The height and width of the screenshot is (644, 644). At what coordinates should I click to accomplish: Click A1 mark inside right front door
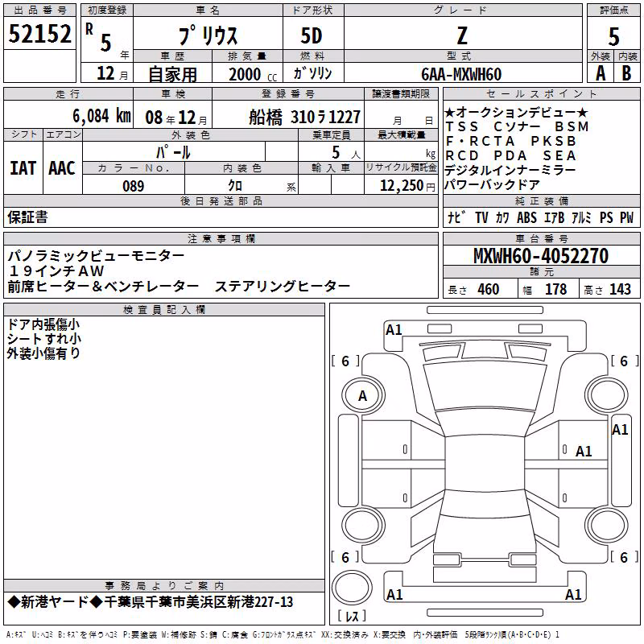pos(583,452)
